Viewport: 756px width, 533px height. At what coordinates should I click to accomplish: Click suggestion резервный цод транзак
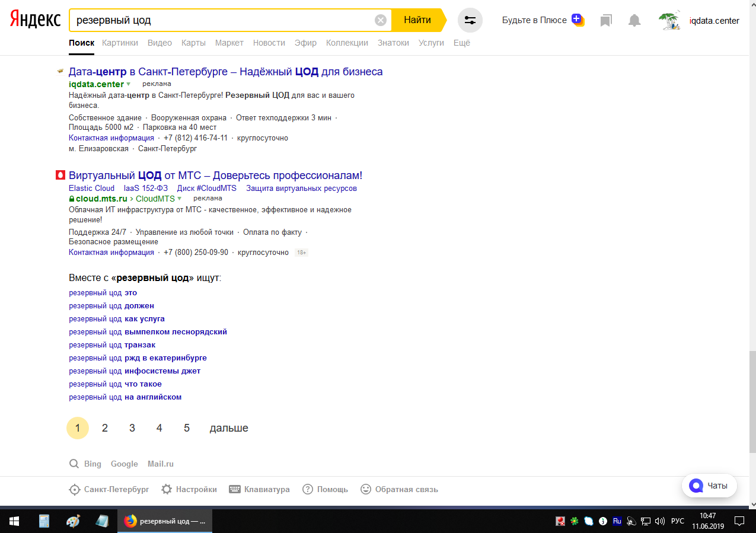(x=112, y=345)
